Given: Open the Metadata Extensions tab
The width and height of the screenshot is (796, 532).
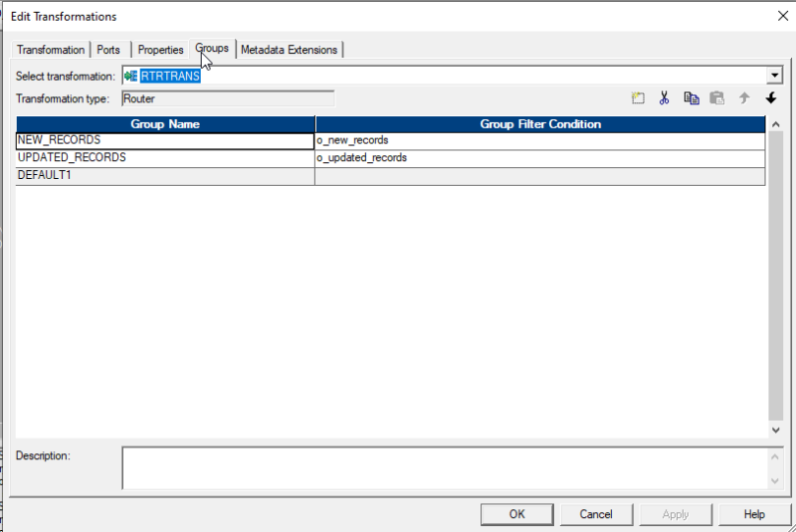Looking at the screenshot, I should pyautogui.click(x=289, y=50).
